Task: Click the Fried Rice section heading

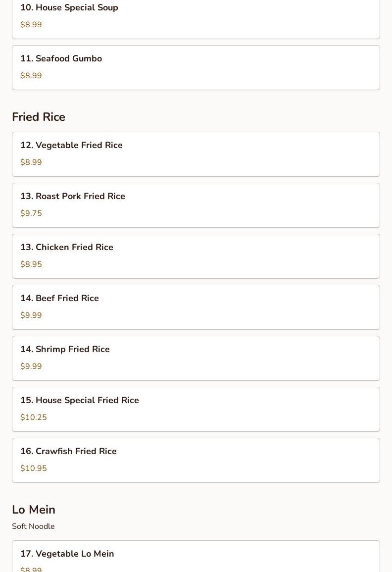Action: [x=39, y=117]
